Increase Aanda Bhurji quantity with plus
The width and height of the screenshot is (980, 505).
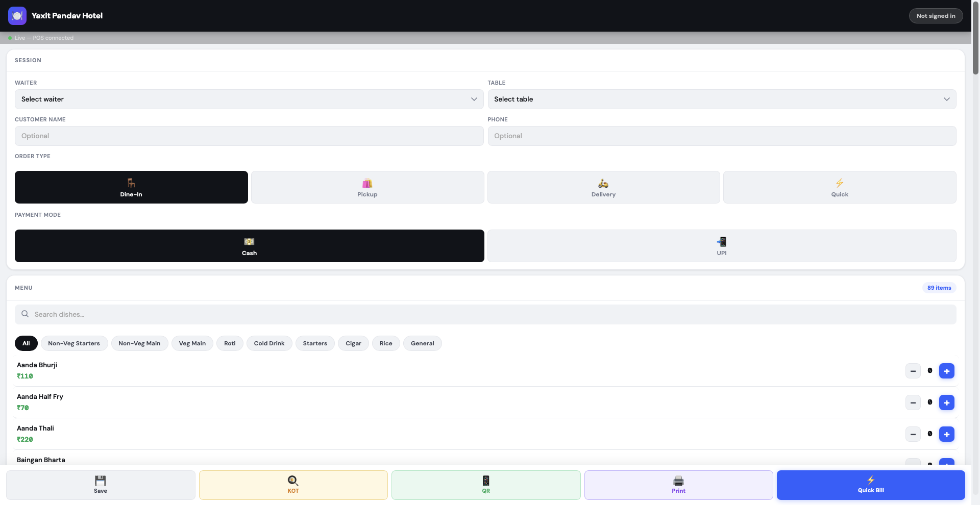pos(946,371)
